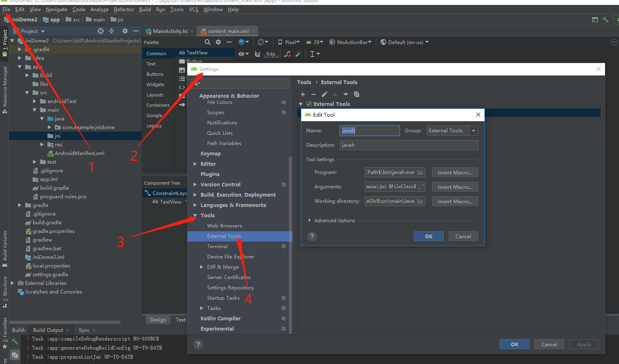
Task: Open the API 29 version dropdown
Action: coord(314,42)
